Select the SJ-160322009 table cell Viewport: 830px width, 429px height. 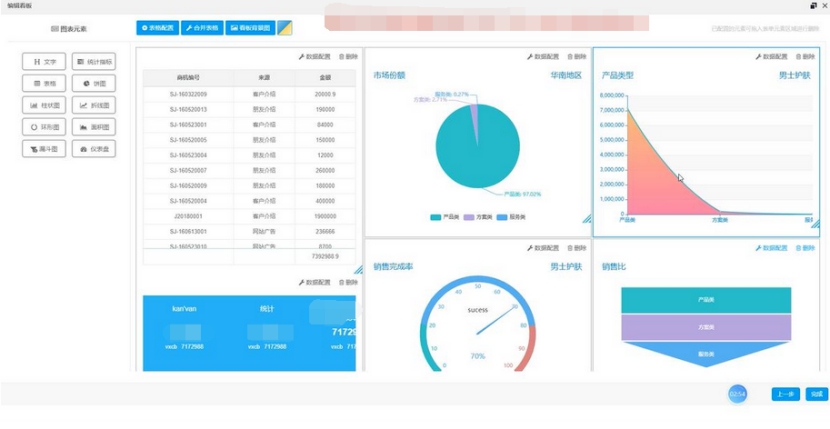pos(188,94)
